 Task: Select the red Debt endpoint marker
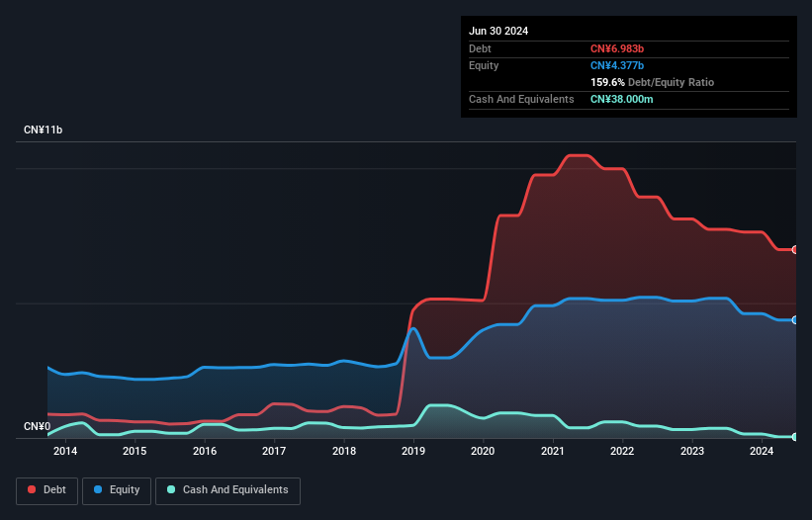pyautogui.click(x=795, y=250)
